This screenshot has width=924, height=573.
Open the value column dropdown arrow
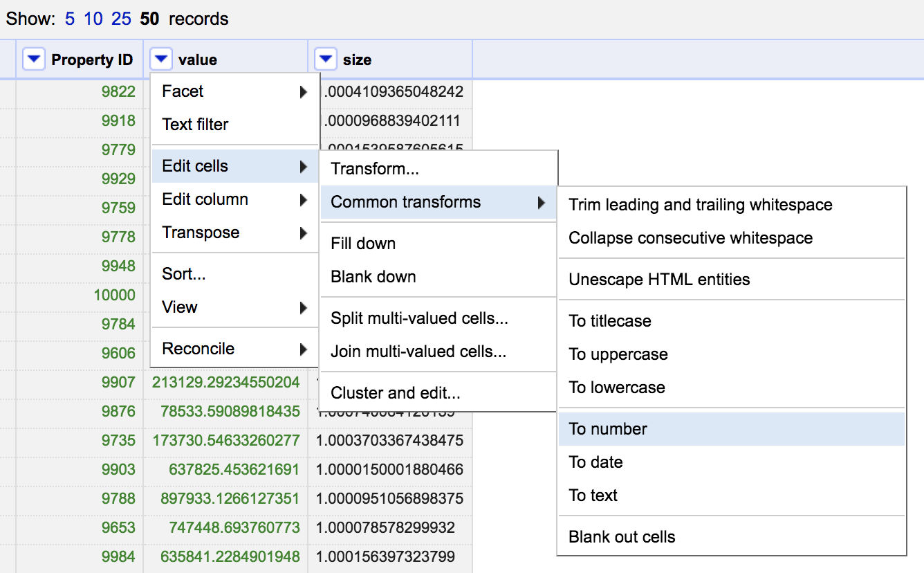161,60
